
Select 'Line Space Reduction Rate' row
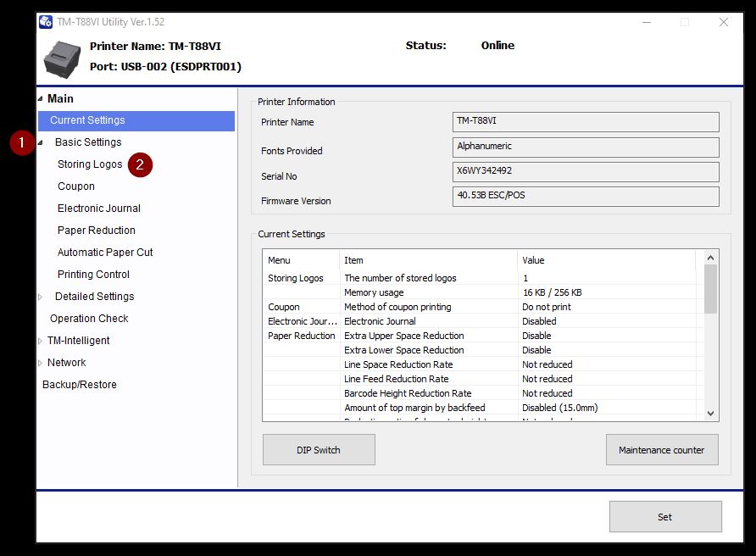(x=482, y=365)
